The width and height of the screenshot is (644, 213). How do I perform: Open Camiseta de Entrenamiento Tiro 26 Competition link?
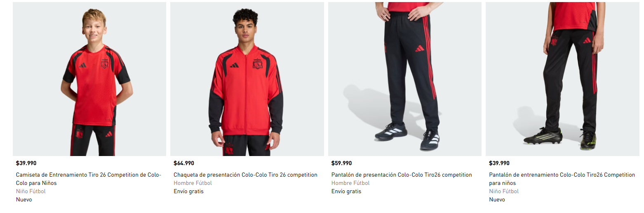point(89,179)
